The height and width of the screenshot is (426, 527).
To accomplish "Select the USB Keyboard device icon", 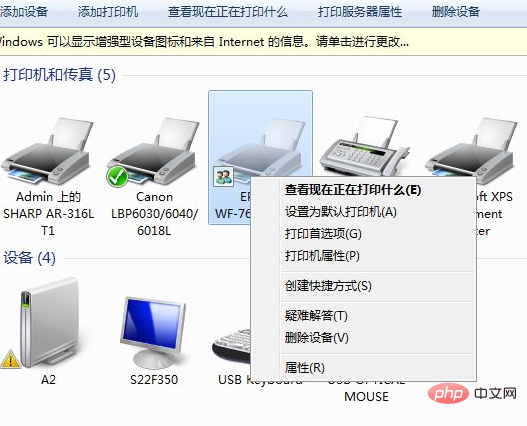I will click(x=231, y=346).
